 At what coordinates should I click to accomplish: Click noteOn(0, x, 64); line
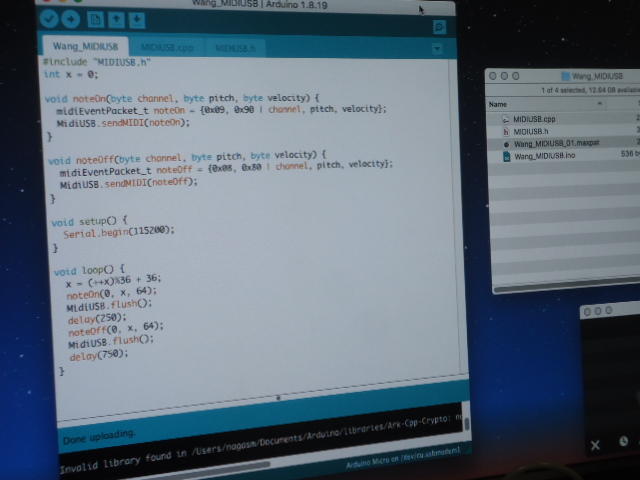[111, 293]
